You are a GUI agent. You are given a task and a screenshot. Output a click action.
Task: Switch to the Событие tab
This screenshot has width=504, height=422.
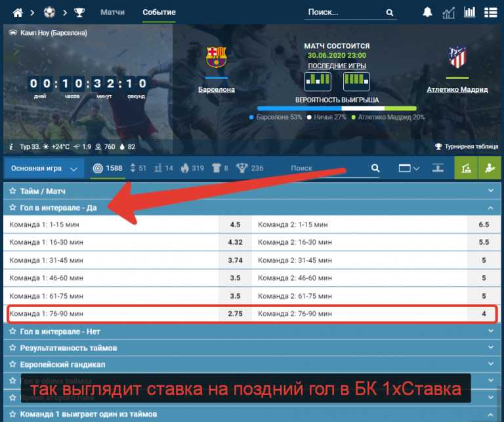[159, 12]
